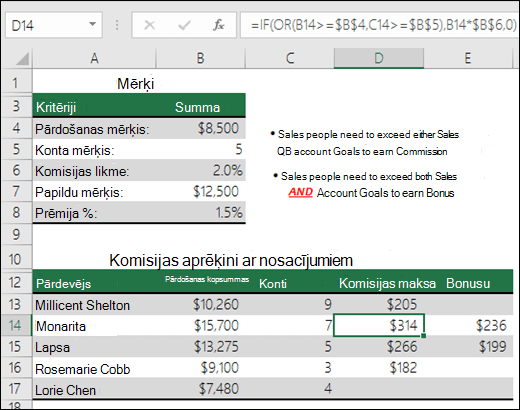Click the Kritēriji header cell
This screenshot has height=410, width=520.
[x=94, y=107]
